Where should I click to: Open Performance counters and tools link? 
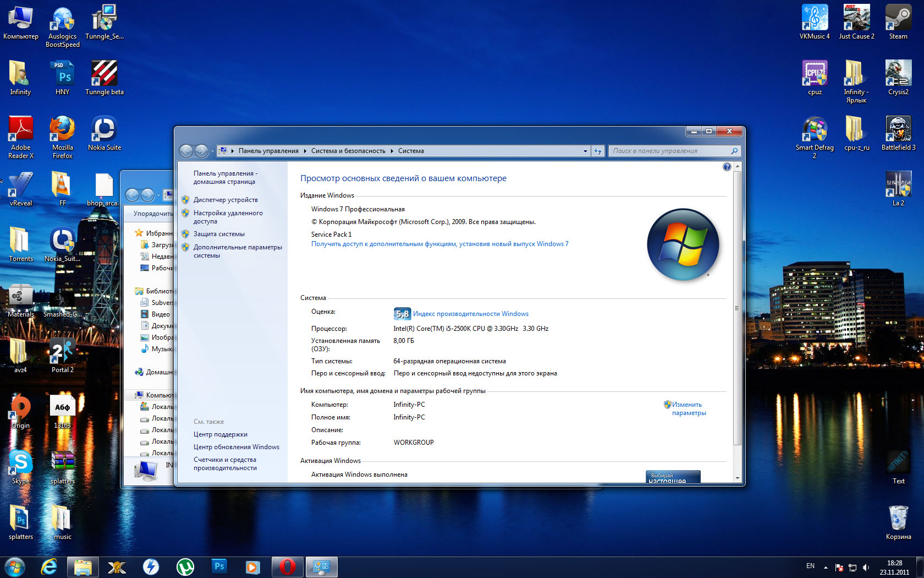[x=225, y=464]
